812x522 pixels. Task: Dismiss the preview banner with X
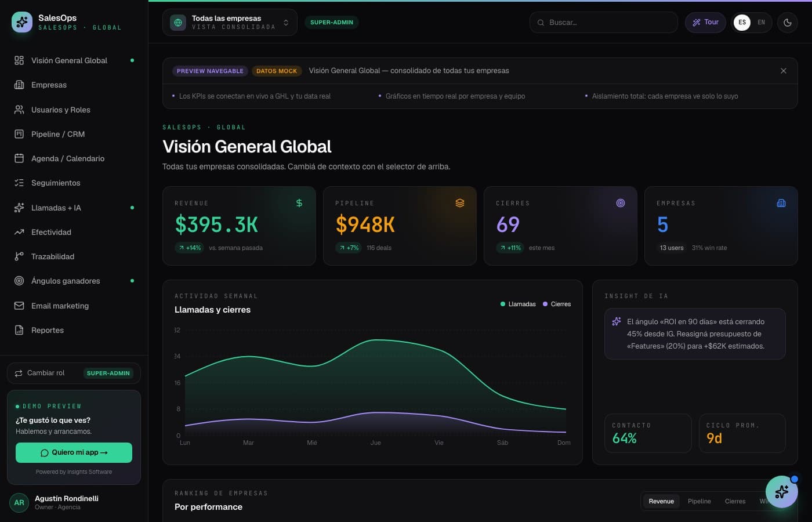pos(784,71)
